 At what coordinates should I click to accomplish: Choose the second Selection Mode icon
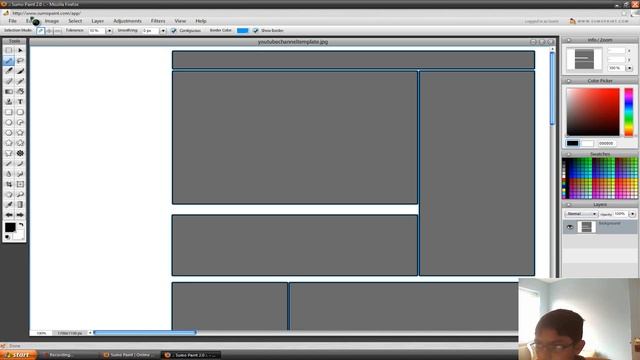[49, 31]
